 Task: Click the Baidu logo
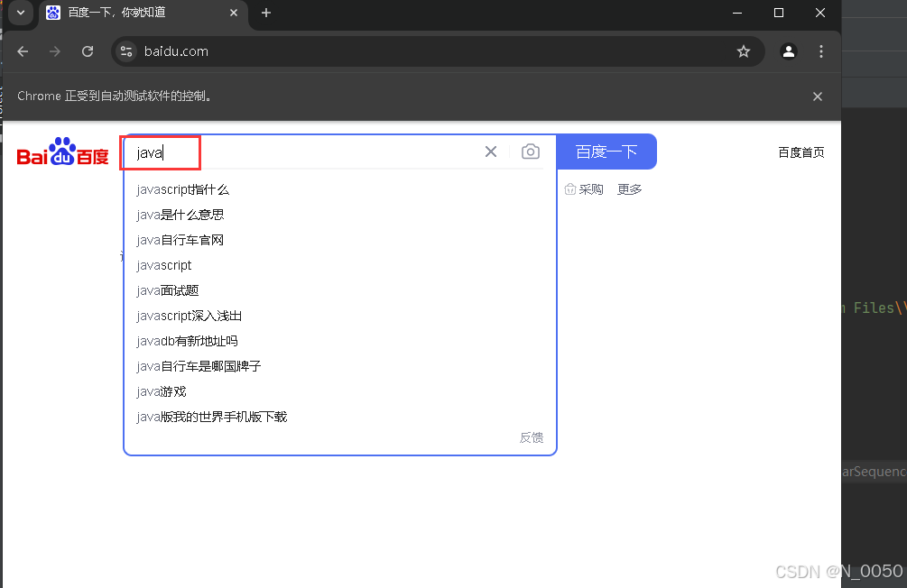[62, 152]
